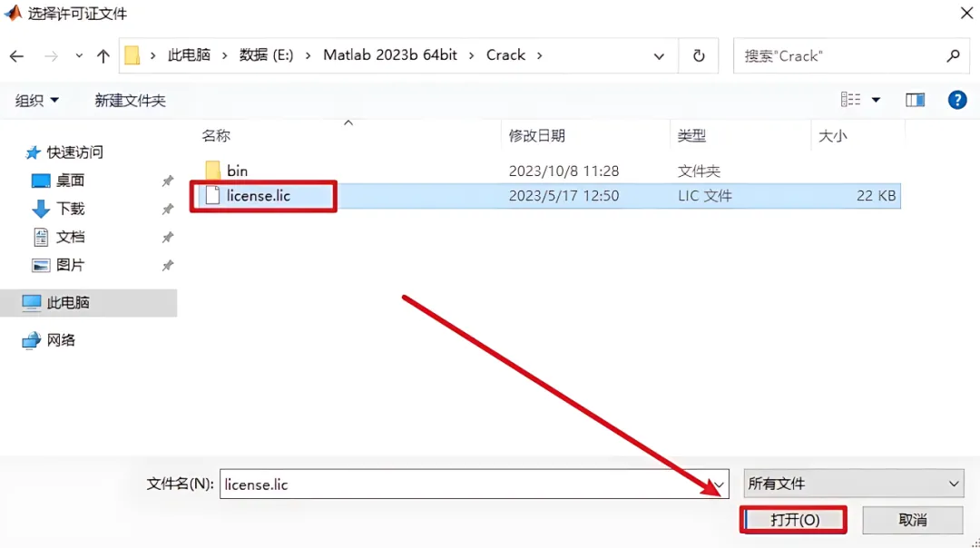This screenshot has width=980, height=548.
Task: Click pin icon next to 图片
Action: (168, 266)
